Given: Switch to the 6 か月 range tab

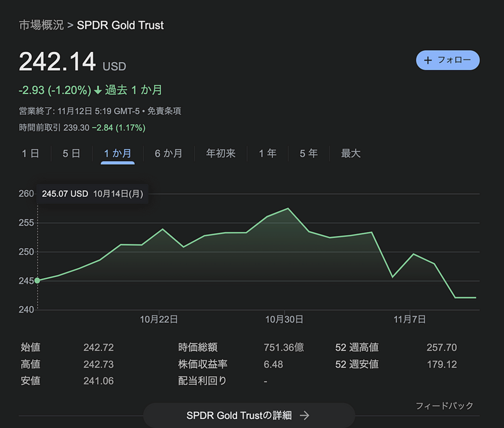Looking at the screenshot, I should (x=169, y=153).
